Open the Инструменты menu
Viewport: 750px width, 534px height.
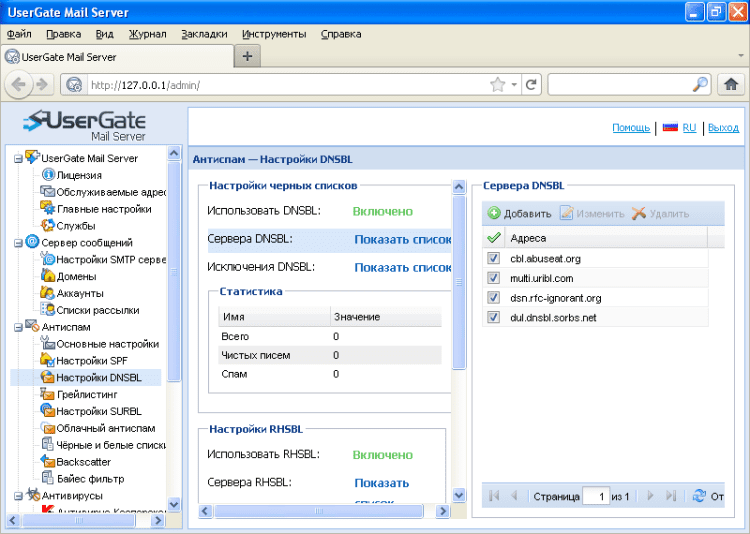pyautogui.click(x=273, y=34)
